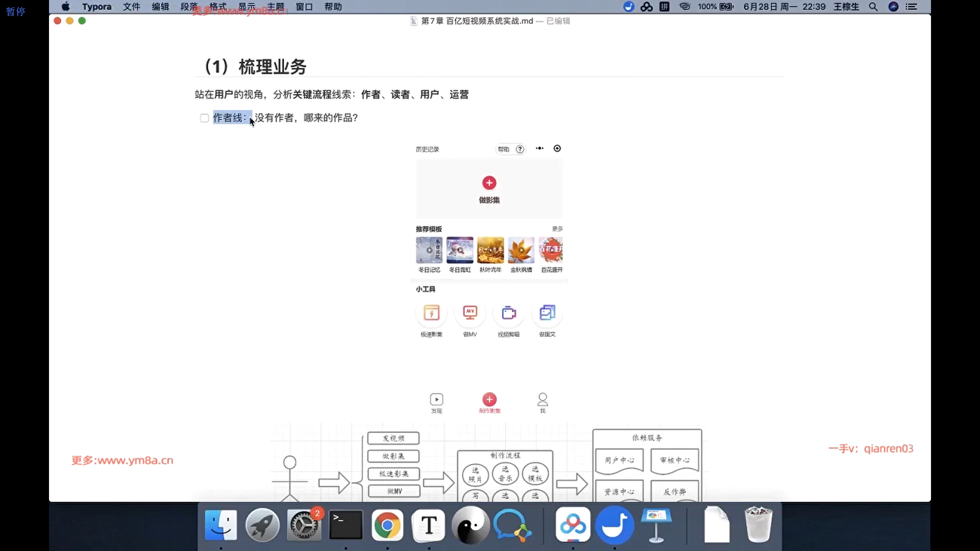The image size is (980, 551).
Task: Open Typora from the dock
Action: pyautogui.click(x=429, y=525)
